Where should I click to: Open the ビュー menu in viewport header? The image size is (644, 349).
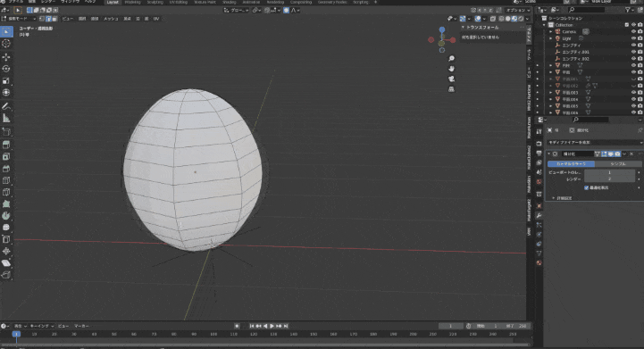point(67,19)
